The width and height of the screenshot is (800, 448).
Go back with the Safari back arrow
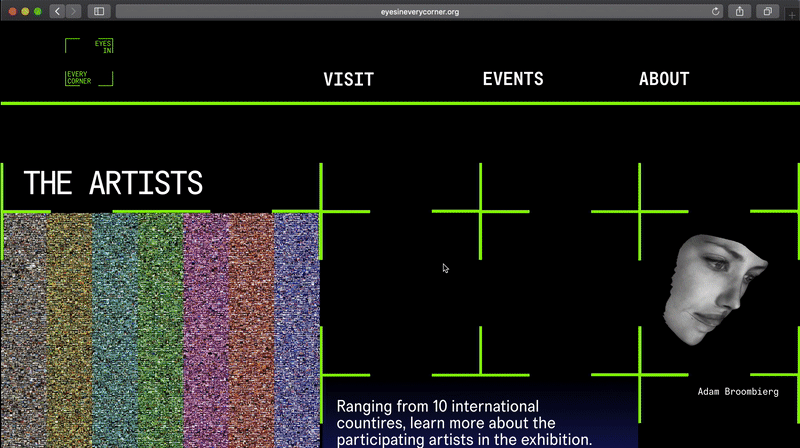coord(57,11)
